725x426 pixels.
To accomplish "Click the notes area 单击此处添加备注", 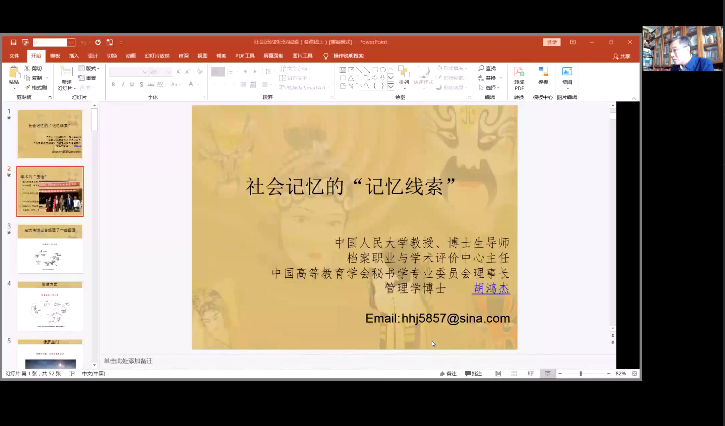I will [128, 361].
